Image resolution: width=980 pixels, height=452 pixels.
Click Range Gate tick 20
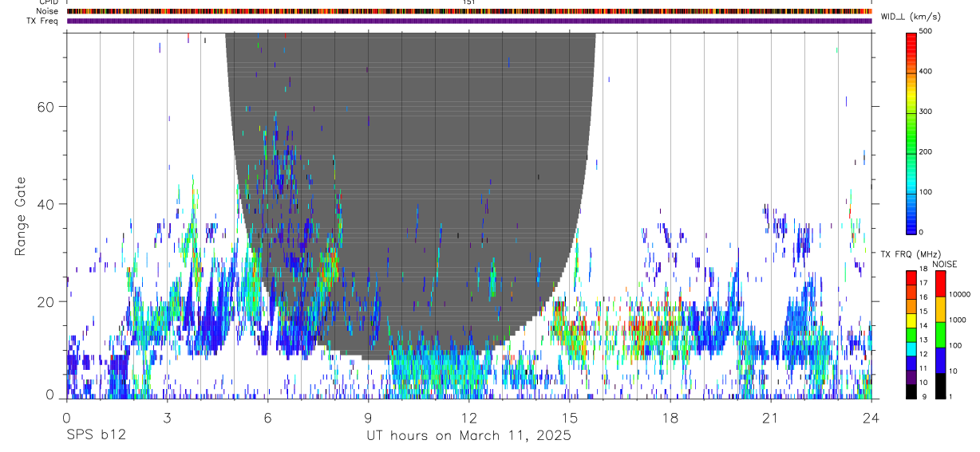click(47, 302)
